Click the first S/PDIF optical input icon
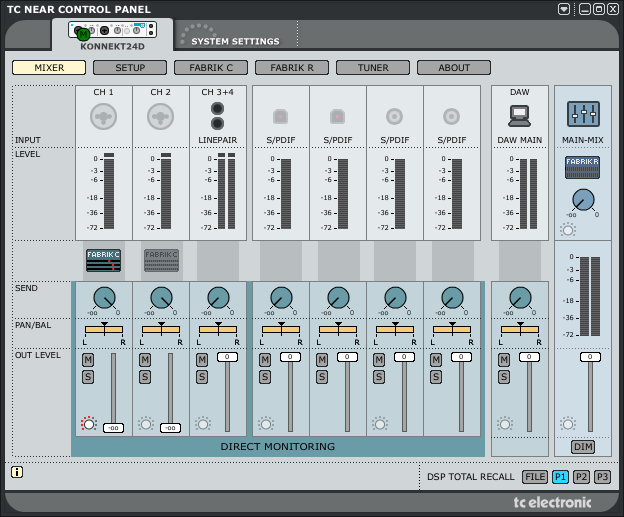Image resolution: width=624 pixels, height=517 pixels. click(x=281, y=117)
